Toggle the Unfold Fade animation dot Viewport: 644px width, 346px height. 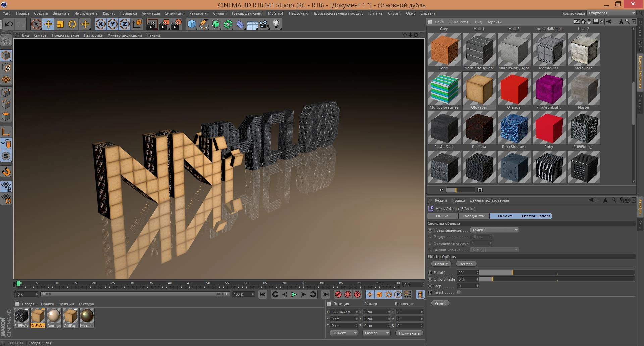(430, 279)
